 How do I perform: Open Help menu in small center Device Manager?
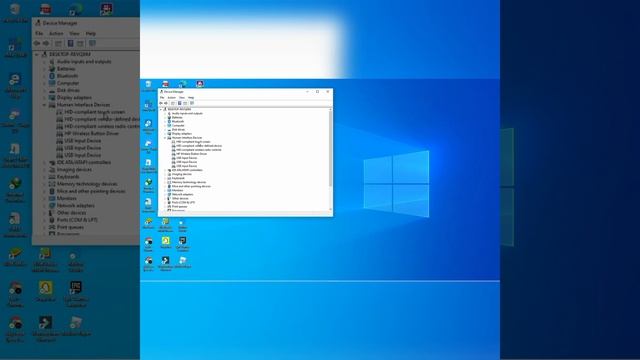click(191, 98)
